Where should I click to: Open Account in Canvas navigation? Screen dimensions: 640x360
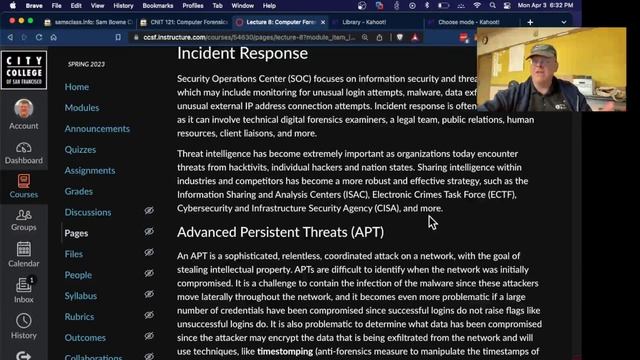(x=24, y=114)
